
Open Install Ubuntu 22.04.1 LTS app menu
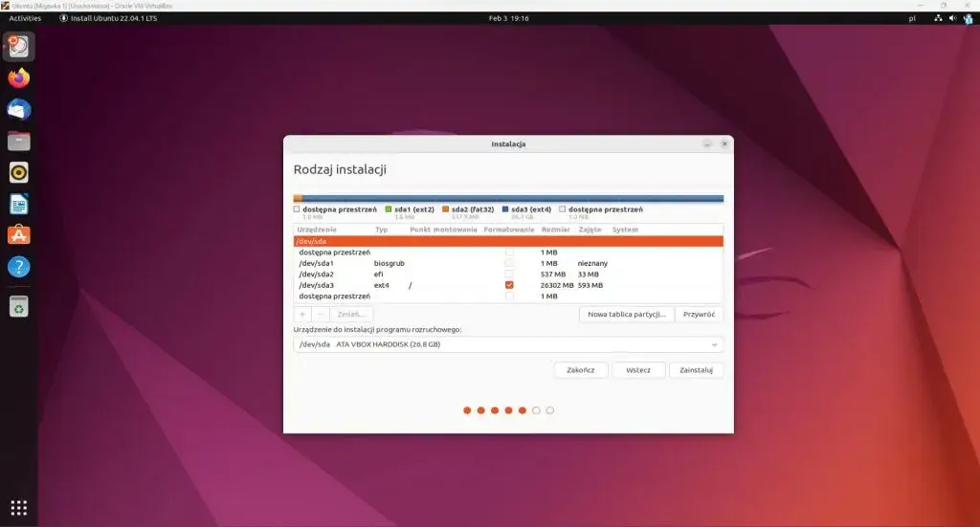coord(108,18)
